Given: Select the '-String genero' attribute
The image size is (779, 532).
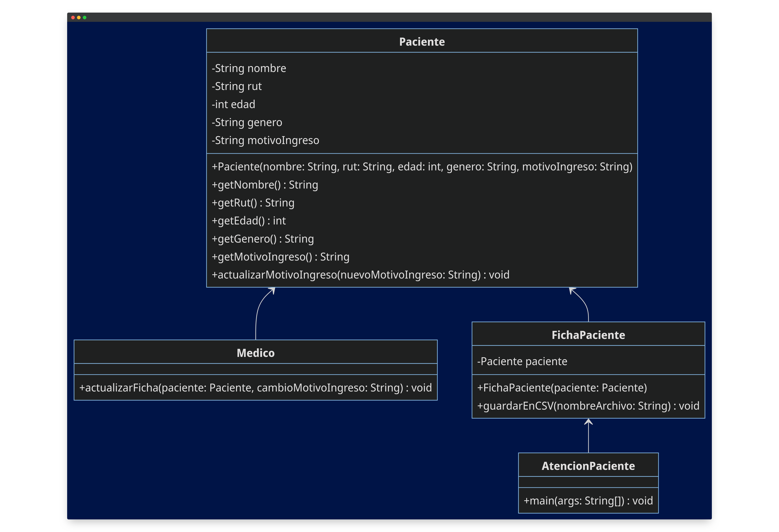Looking at the screenshot, I should point(247,122).
